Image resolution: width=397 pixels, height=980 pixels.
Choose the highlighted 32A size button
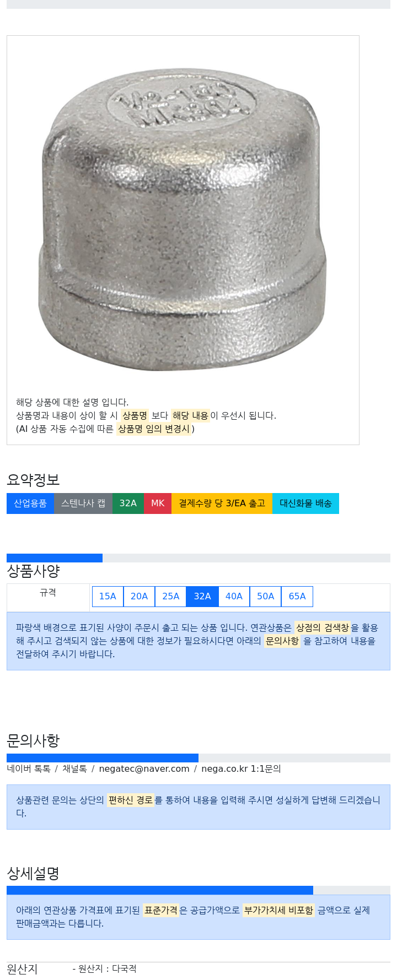[202, 596]
